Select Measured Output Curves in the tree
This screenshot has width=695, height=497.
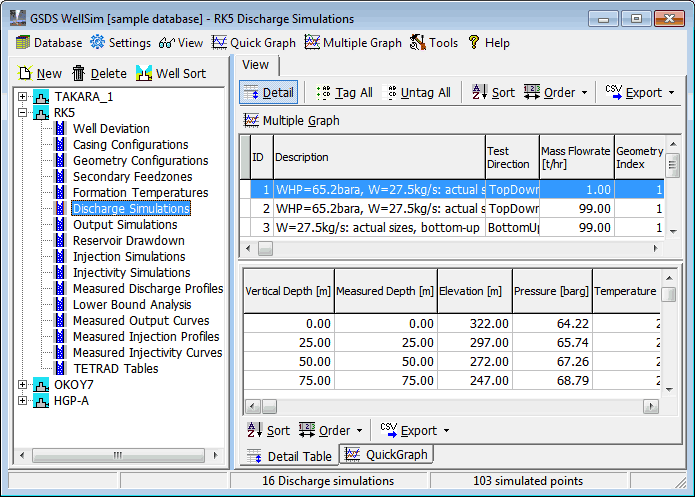[141, 321]
